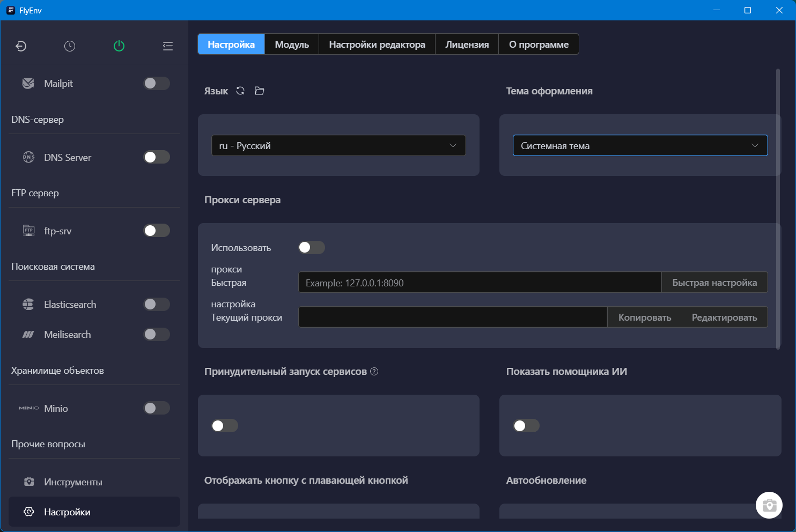Viewport: 796px width, 532px height.
Task: Open the folder icon beside Язык
Action: coord(260,91)
